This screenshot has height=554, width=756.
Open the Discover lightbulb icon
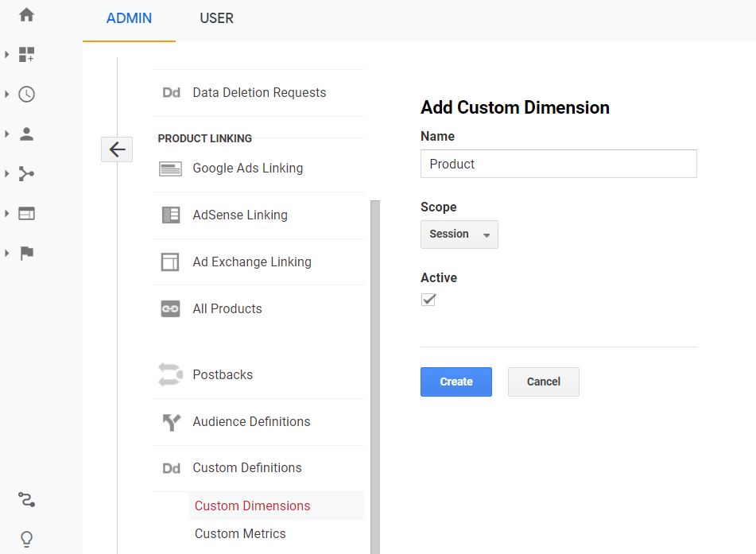pos(26,539)
